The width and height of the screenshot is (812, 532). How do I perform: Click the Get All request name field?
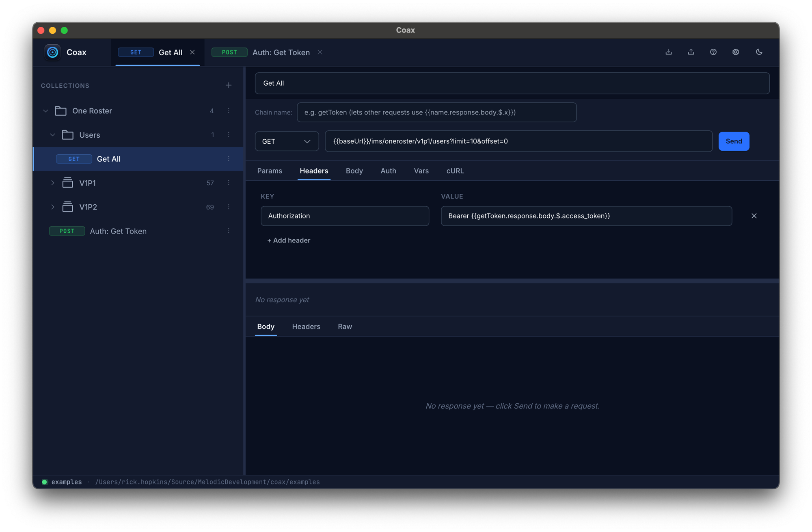(x=512, y=83)
